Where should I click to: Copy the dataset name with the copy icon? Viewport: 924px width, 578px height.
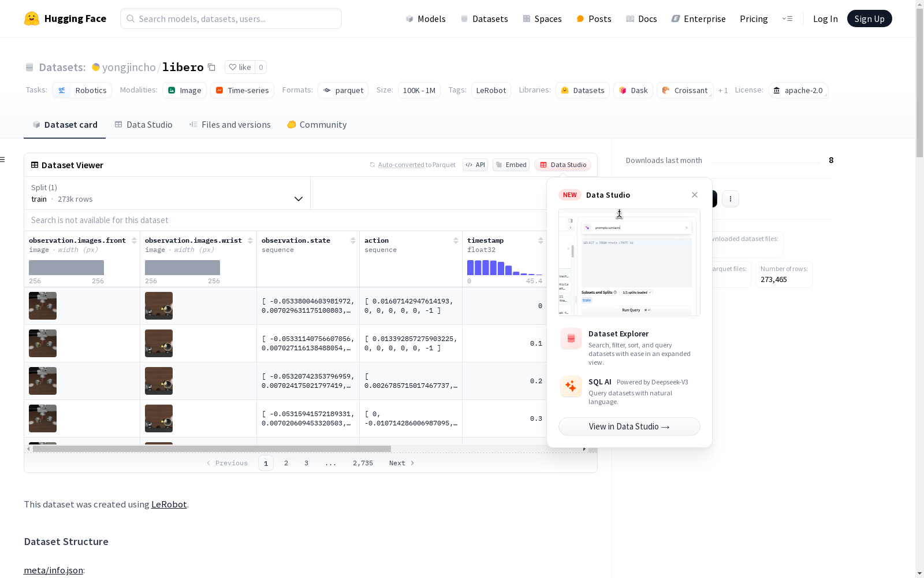pos(211,68)
